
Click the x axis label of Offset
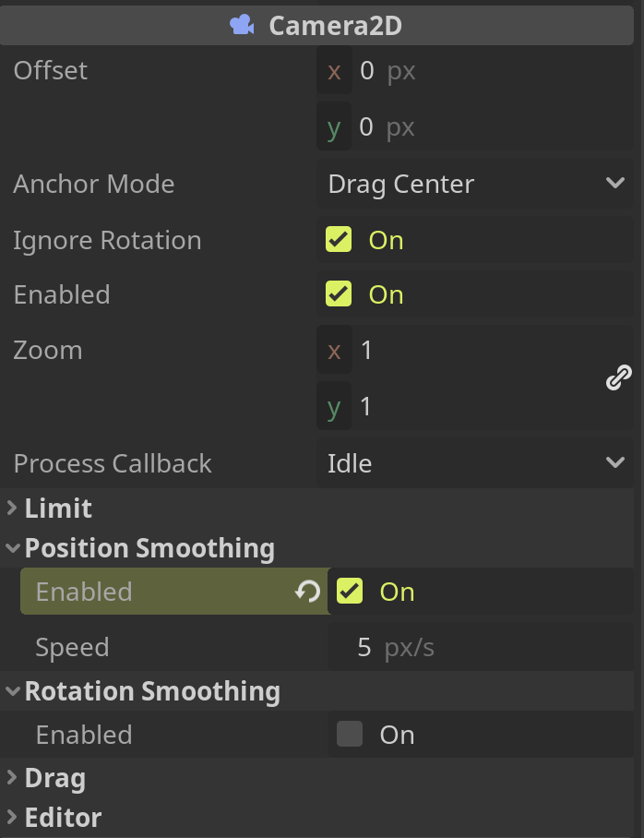(334, 71)
